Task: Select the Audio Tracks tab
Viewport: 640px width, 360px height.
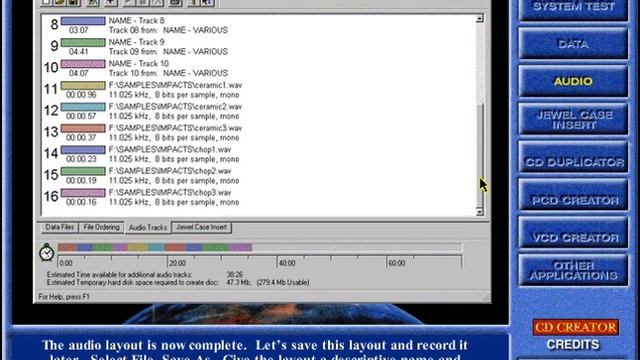Action: coord(148,228)
